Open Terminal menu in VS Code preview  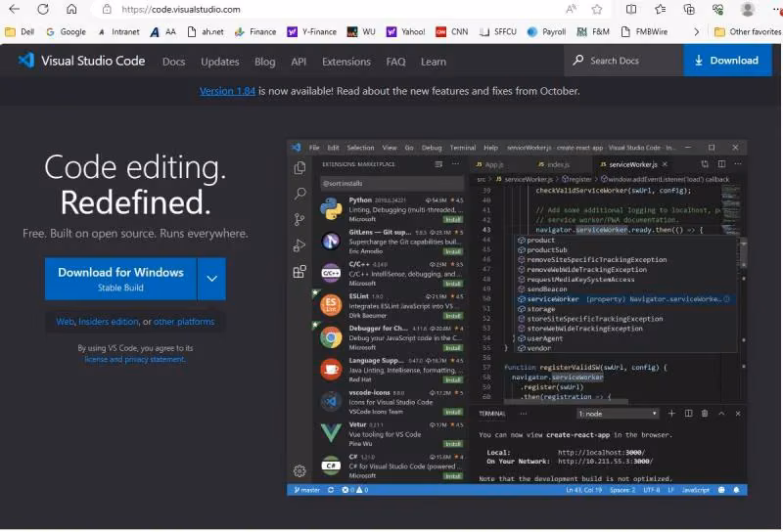(462, 148)
